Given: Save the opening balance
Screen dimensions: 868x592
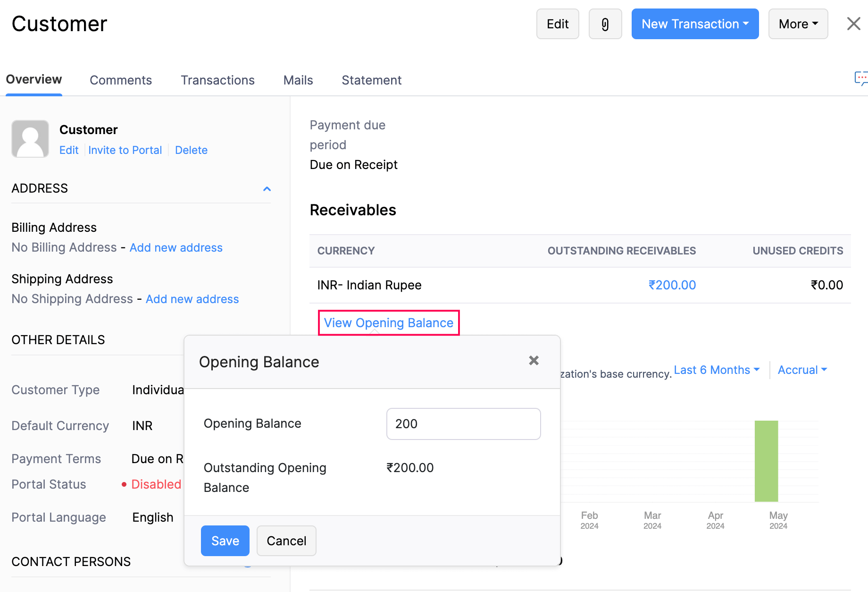Looking at the screenshot, I should (x=225, y=541).
